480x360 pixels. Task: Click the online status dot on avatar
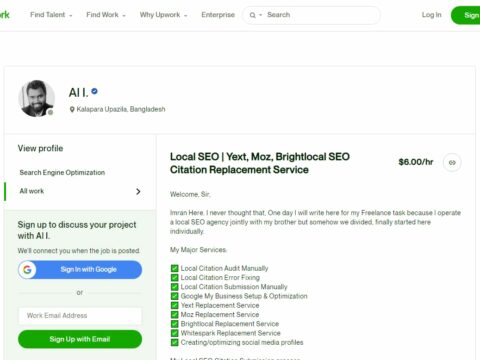(x=50, y=112)
